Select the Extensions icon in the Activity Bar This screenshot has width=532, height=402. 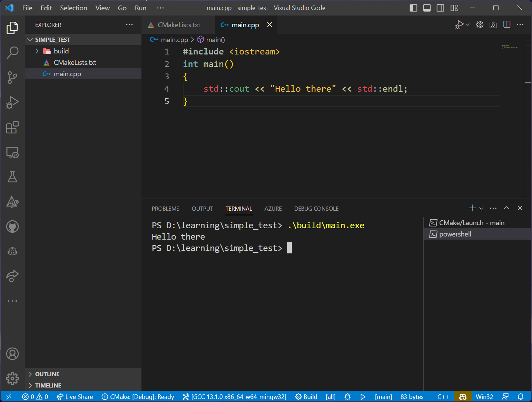[x=12, y=128]
